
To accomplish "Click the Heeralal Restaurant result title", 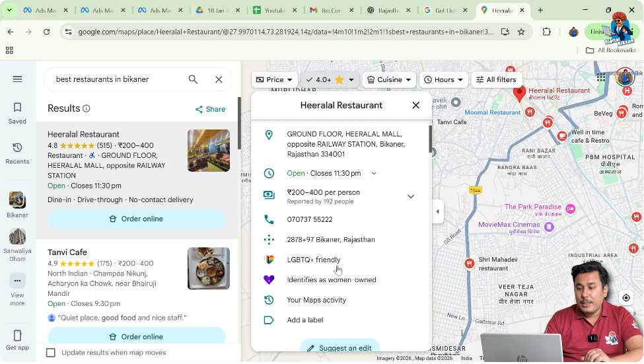I will tap(83, 134).
